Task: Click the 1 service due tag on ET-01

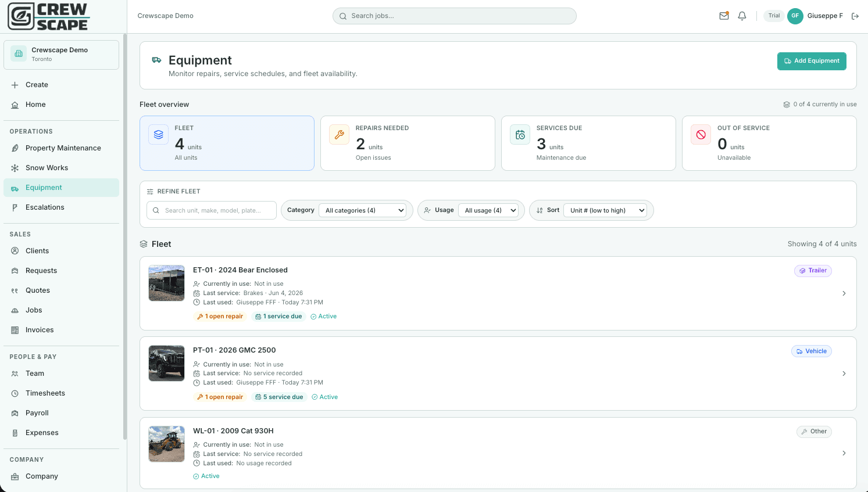Action: 278,317
